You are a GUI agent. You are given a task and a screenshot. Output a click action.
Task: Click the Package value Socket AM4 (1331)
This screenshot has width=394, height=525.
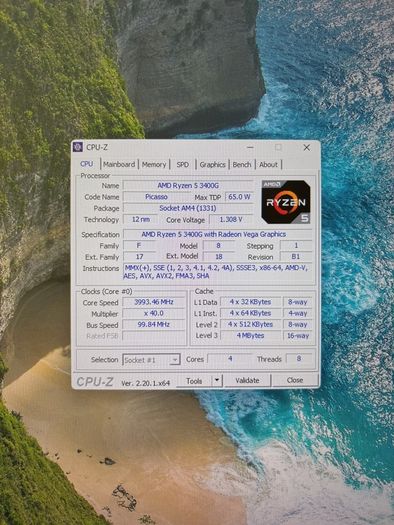pyautogui.click(x=188, y=208)
